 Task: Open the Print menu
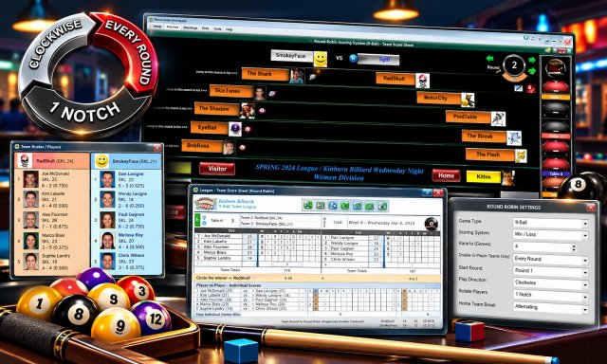point(205,28)
